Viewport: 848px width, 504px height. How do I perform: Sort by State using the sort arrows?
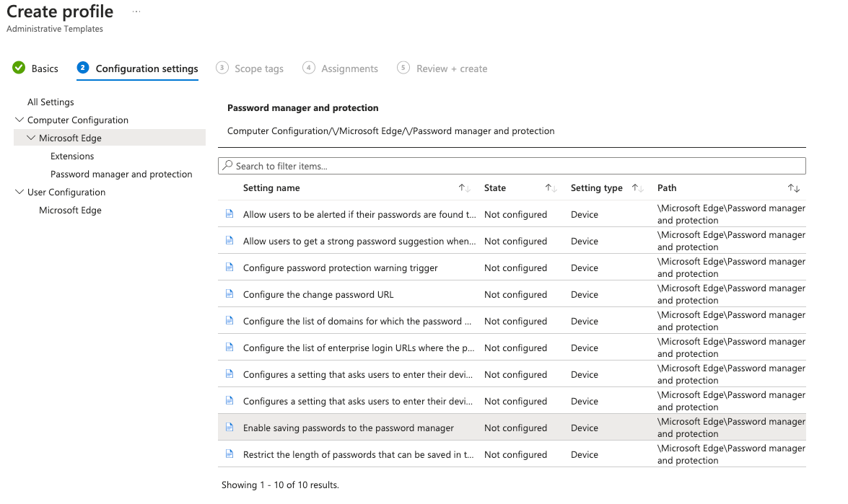[x=551, y=188]
